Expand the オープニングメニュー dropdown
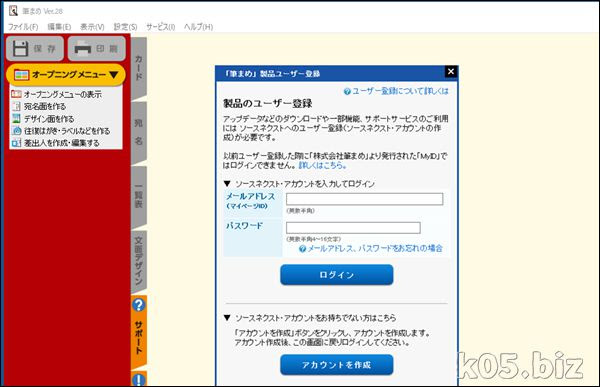Image resolution: width=600 pixels, height=387 pixels. (66, 75)
